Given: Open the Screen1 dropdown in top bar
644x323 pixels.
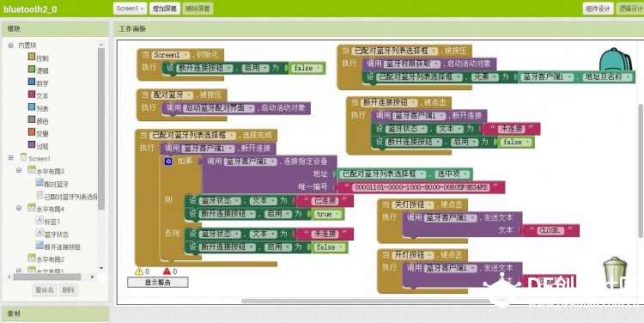Looking at the screenshot, I should (130, 9).
